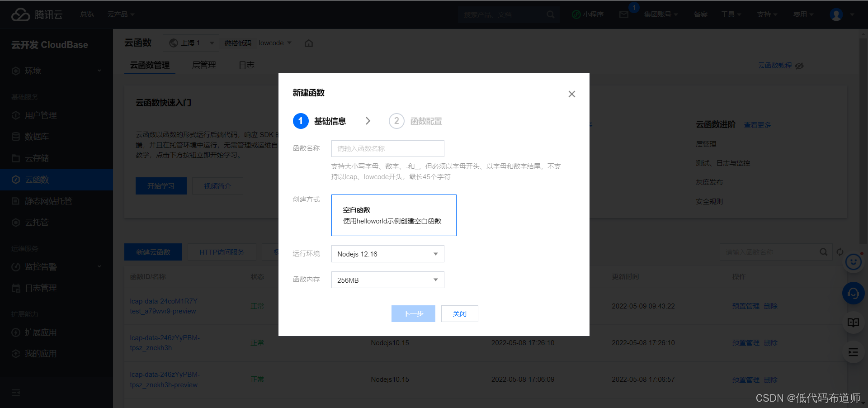This screenshot has height=408, width=868.
Task: Open the 云函数教程 link
Action: coord(775,66)
